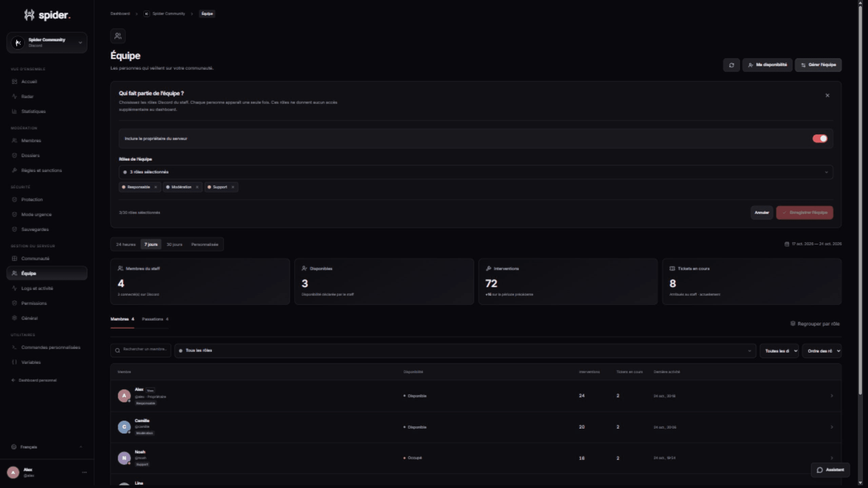
Task: Open Membres moderation page
Action: [47, 141]
